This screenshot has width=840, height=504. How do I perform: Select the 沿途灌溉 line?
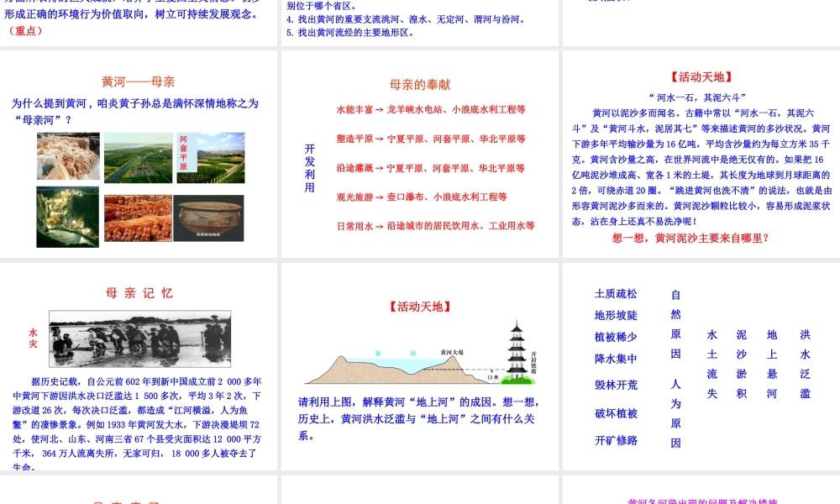click(431, 168)
